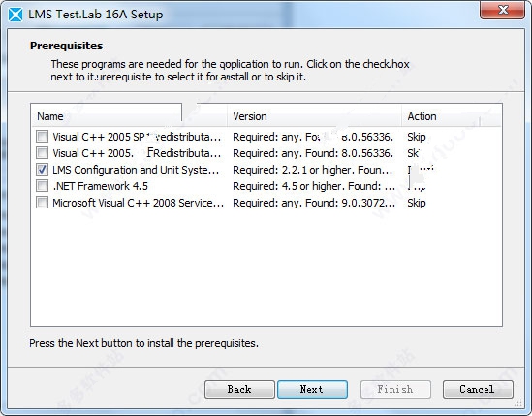Uncheck LMS Configuration and Unit System checkbox
The height and width of the screenshot is (416, 532).
tap(42, 170)
